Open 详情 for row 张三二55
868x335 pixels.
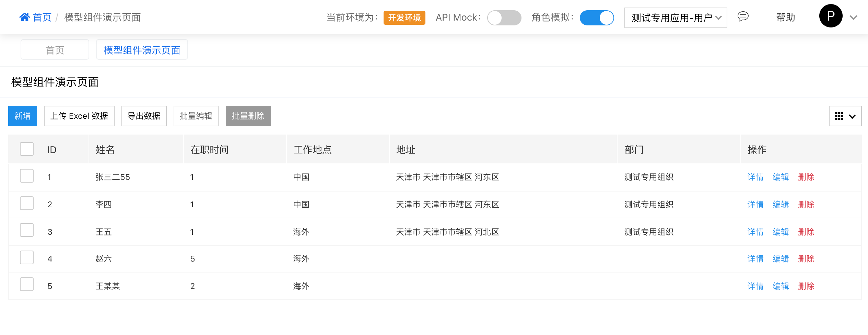coord(755,177)
